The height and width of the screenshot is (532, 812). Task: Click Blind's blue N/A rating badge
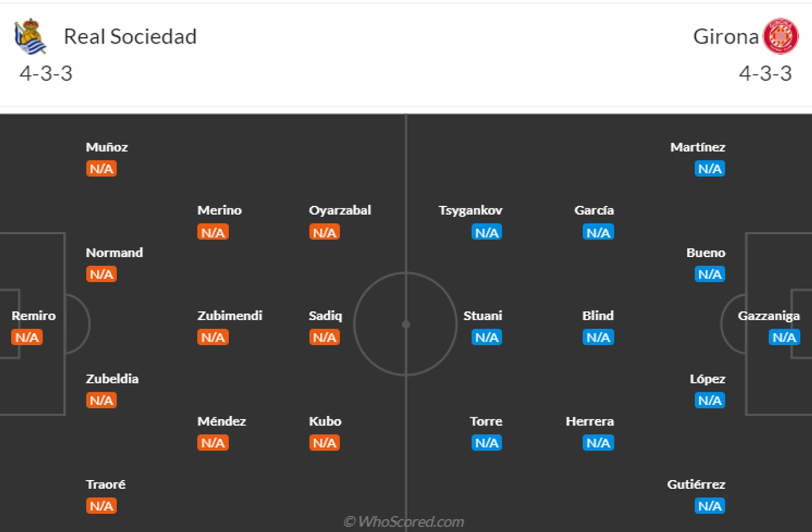(x=598, y=337)
